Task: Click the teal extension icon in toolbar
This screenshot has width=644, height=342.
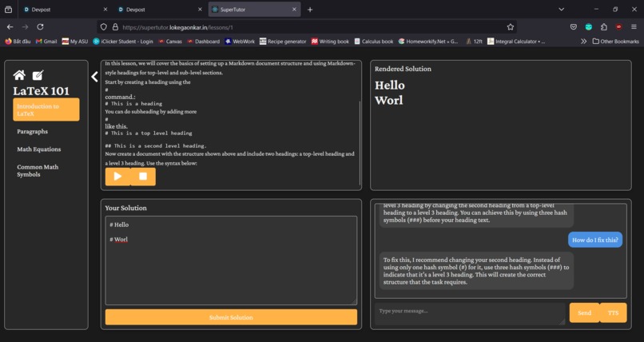Action: coord(589,27)
